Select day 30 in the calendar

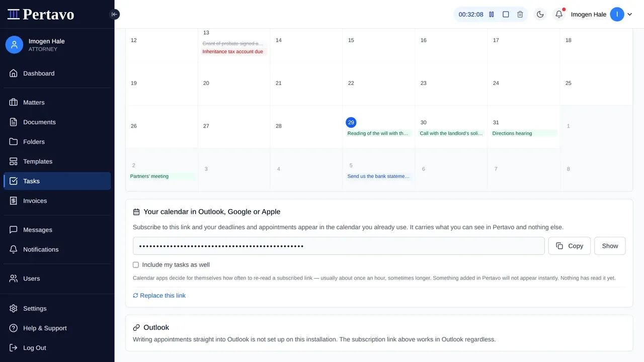pos(424,122)
